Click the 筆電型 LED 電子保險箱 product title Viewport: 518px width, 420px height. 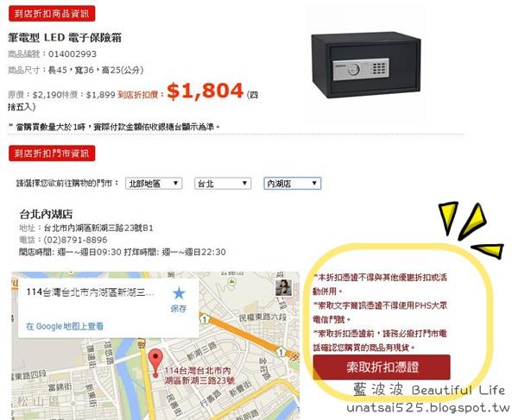click(65, 38)
